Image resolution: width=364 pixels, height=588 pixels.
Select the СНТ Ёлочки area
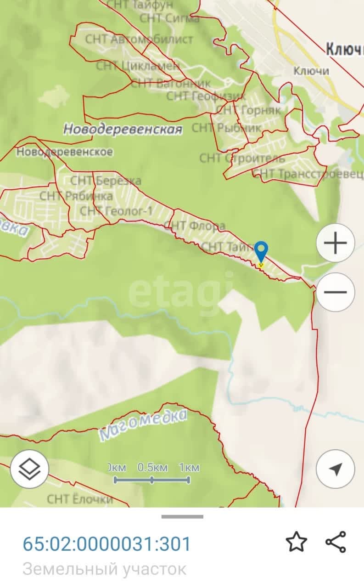click(80, 499)
